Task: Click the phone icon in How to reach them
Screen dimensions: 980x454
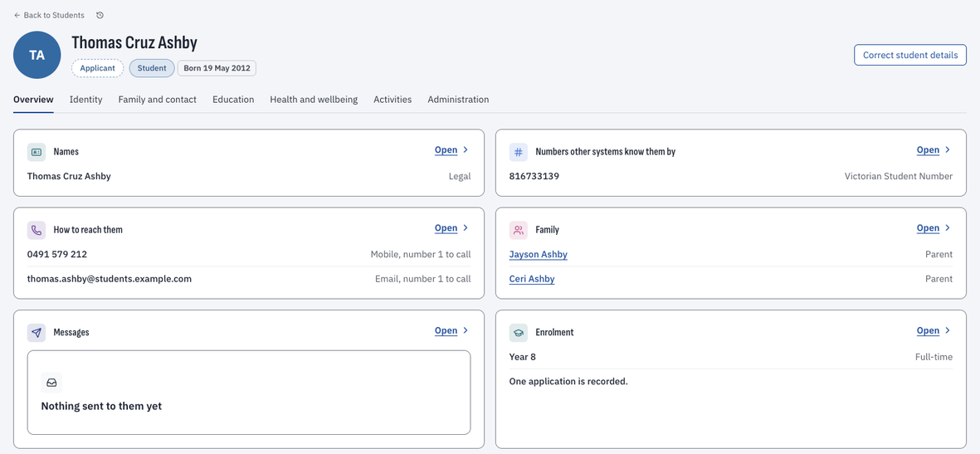Action: pyautogui.click(x=37, y=230)
